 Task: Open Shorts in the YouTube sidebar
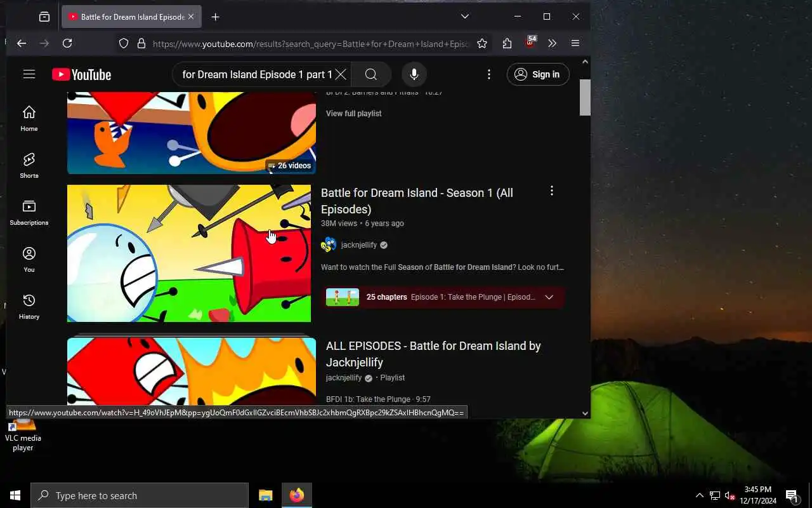[29, 166]
